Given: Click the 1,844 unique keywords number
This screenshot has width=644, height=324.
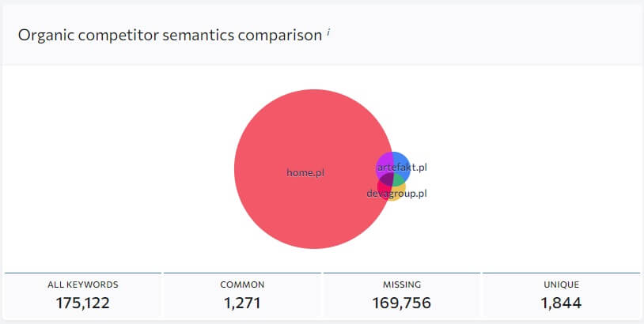Looking at the screenshot, I should pos(561,303).
